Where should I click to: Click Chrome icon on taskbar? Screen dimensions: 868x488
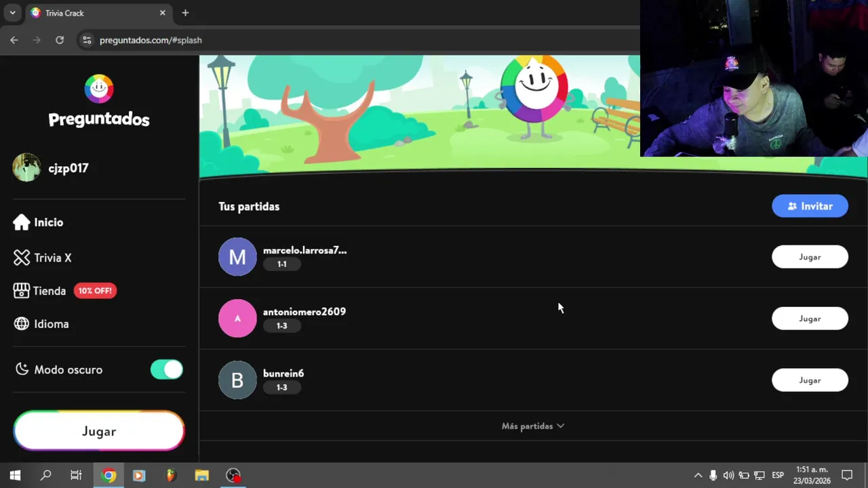point(108,475)
